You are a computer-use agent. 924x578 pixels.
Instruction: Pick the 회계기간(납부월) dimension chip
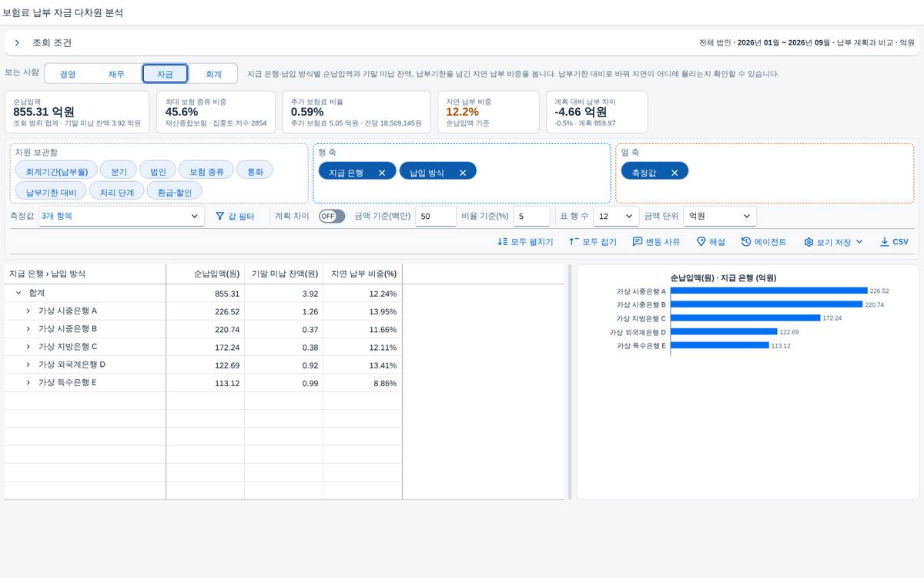pyautogui.click(x=56, y=171)
